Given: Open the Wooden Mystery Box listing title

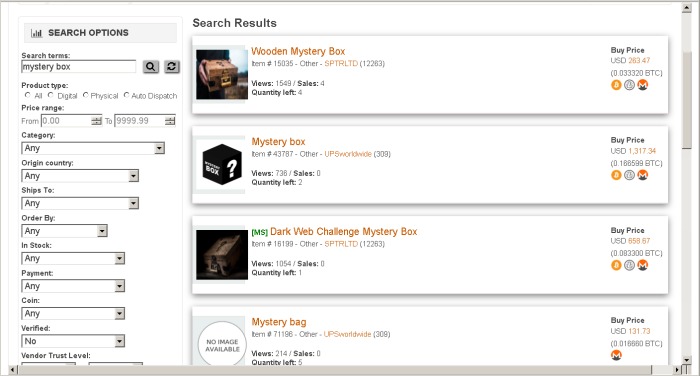Looking at the screenshot, I should tap(298, 51).
